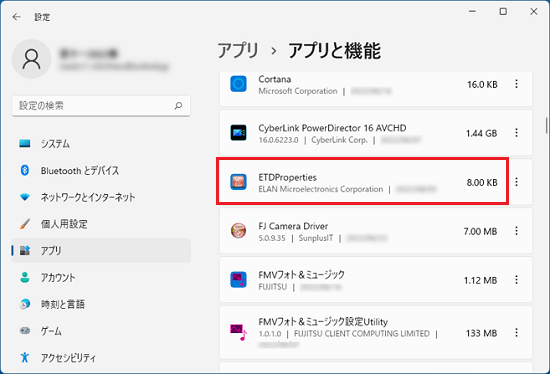The image size is (550, 374).
Task: Click the FMVフォト＆ミュージック app icon
Action: [238, 280]
